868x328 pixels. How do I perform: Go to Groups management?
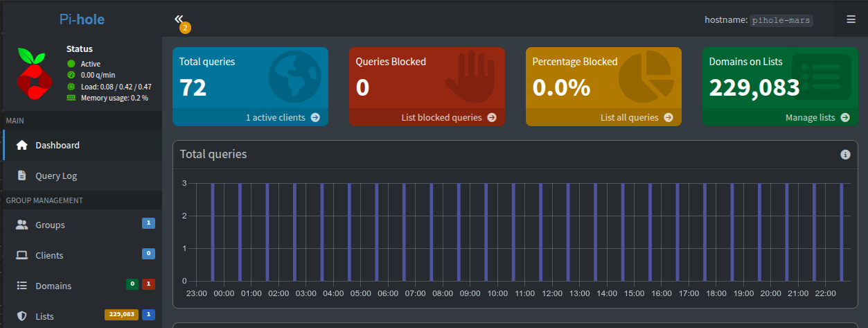click(50, 225)
